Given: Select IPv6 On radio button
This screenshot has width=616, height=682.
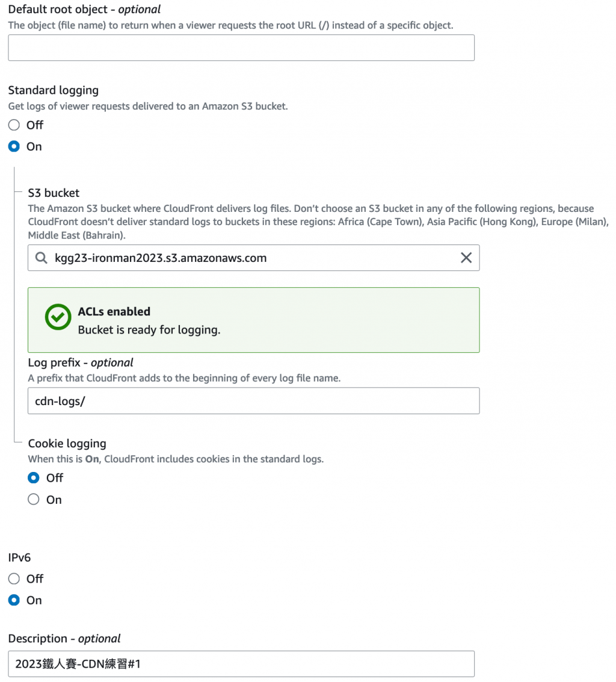Looking at the screenshot, I should (x=14, y=601).
